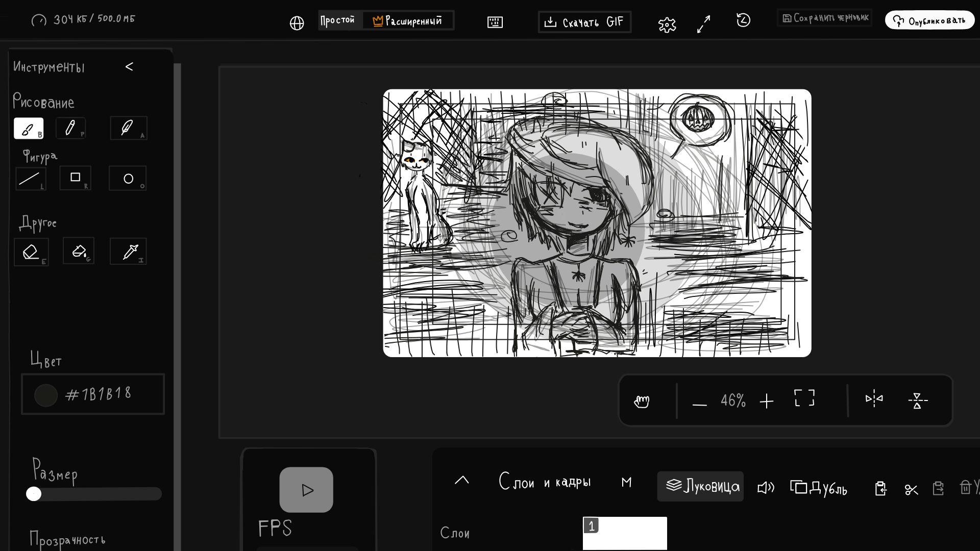The height and width of the screenshot is (551, 980).
Task: Click the tools panel scrollbar
Action: pos(177,306)
